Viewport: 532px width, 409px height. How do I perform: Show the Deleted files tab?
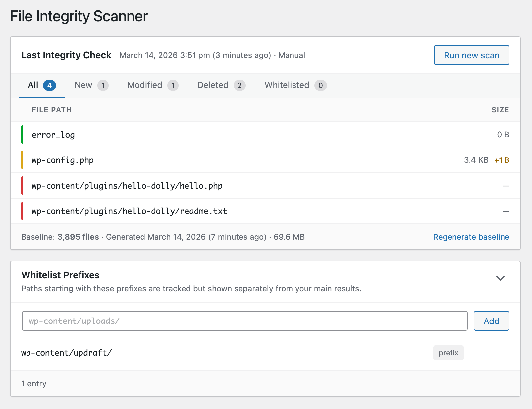(221, 85)
